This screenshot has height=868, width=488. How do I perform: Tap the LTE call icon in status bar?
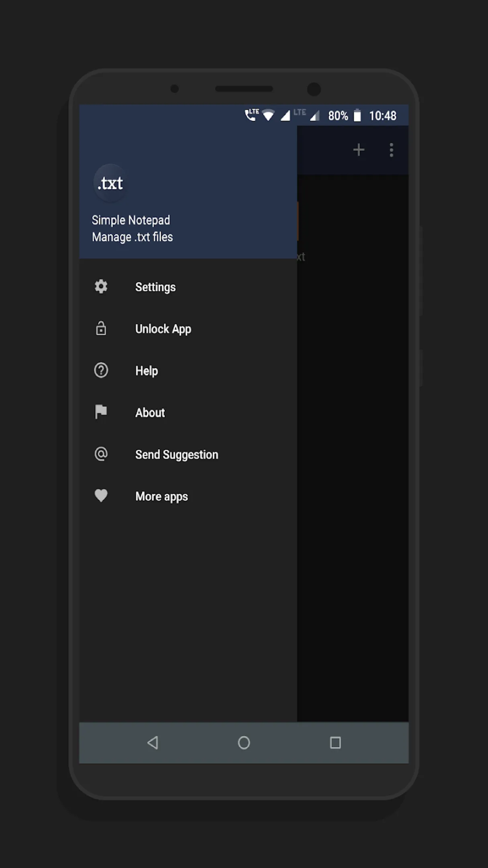[252, 115]
